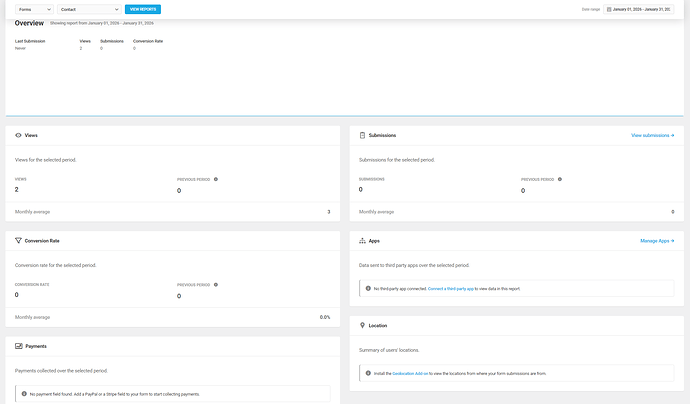Open the Forms module type dropdown
This screenshot has width=690, height=404.
(34, 9)
